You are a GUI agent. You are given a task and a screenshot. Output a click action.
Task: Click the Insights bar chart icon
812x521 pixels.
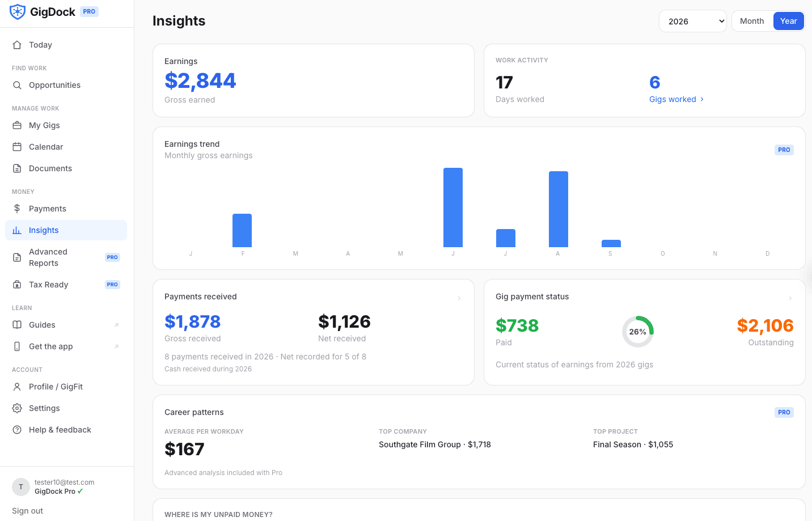[17, 230]
